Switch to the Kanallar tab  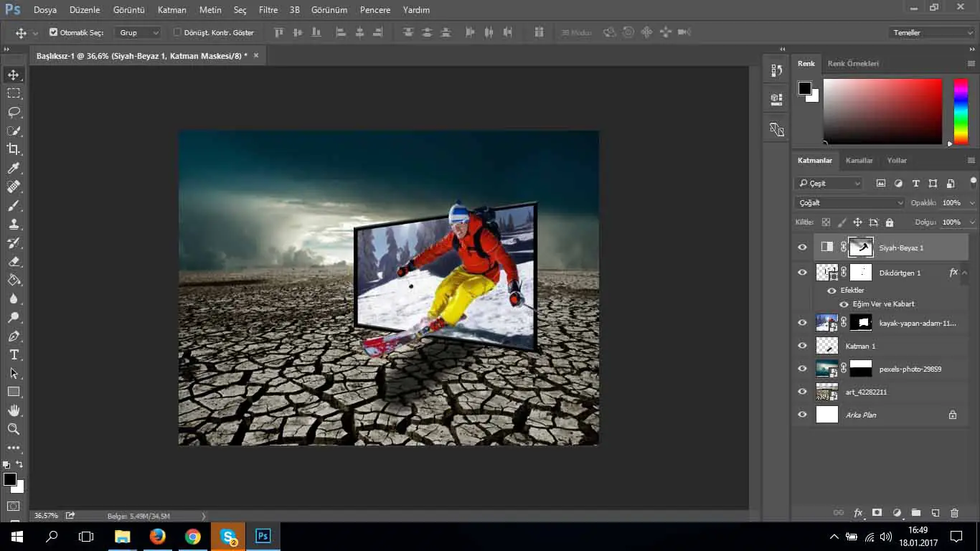coord(859,161)
